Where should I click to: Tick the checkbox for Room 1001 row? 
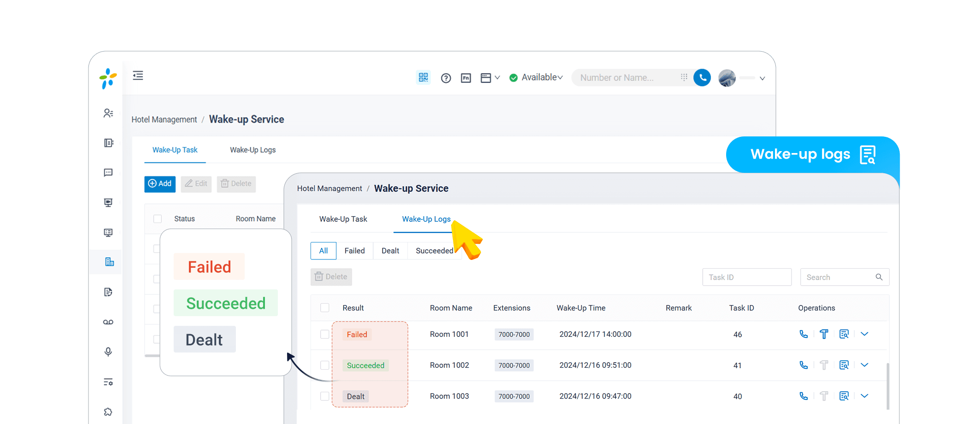click(x=325, y=334)
